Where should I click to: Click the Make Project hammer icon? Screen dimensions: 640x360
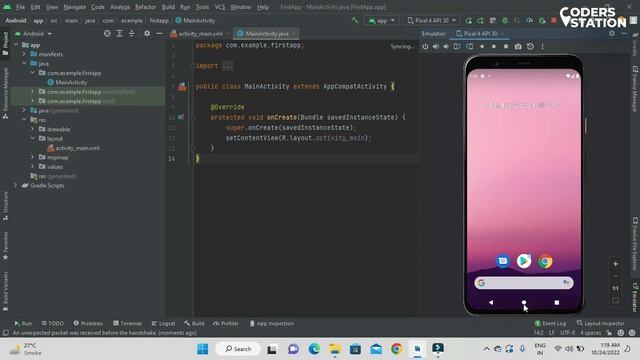click(355, 20)
